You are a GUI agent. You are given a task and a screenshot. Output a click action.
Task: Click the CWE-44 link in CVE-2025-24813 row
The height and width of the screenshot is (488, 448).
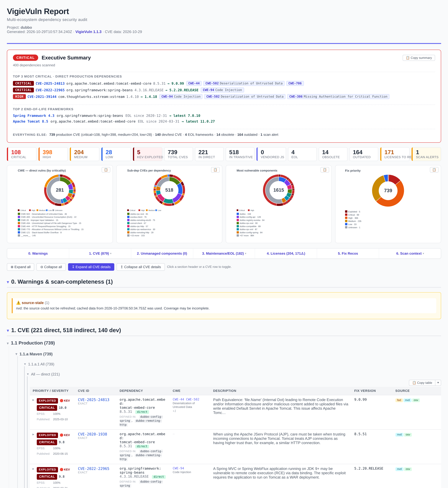(178, 399)
